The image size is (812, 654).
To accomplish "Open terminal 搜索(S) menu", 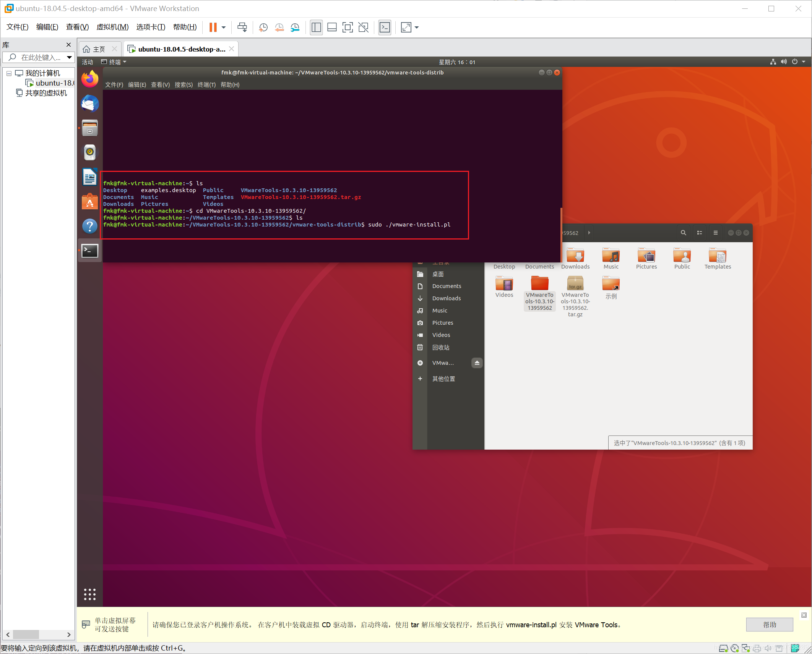I will 184,85.
